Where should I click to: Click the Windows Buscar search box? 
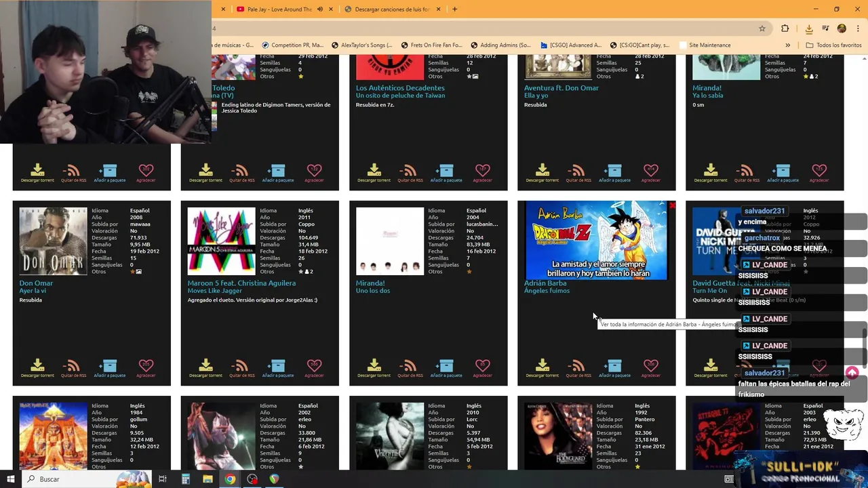88,479
